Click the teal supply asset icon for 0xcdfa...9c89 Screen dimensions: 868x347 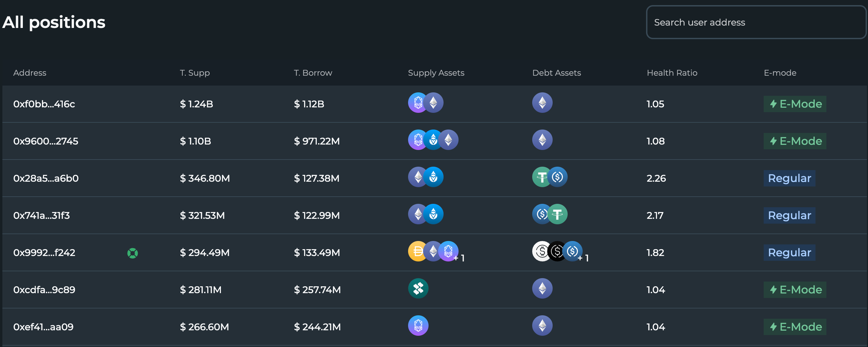[418, 289]
